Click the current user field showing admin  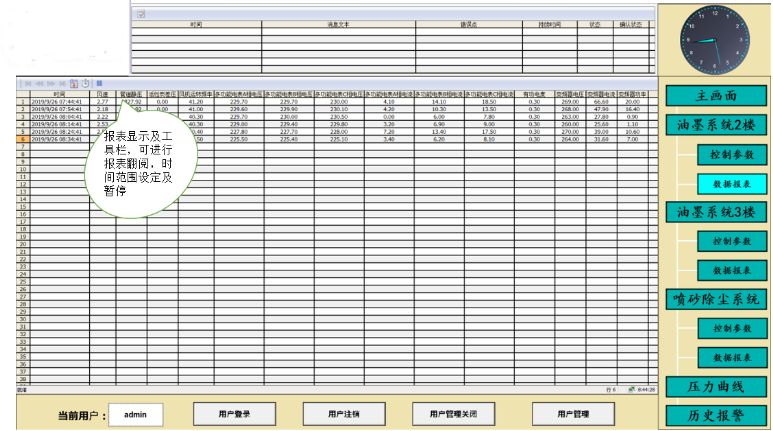click(135, 413)
